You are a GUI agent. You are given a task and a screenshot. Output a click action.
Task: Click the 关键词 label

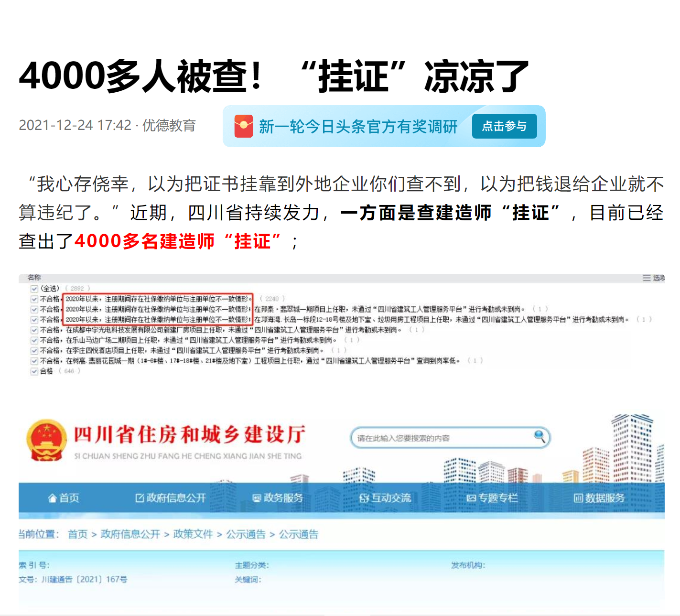point(248,579)
